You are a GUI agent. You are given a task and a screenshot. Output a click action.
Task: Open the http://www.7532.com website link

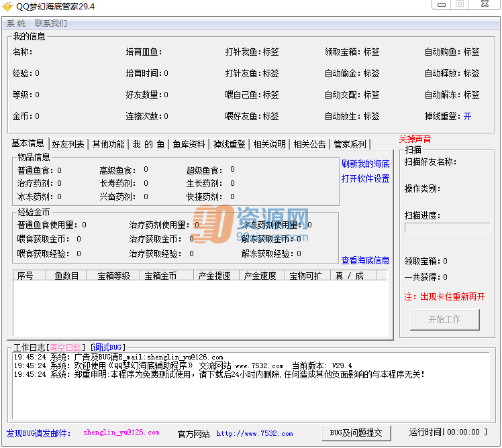coord(254,434)
